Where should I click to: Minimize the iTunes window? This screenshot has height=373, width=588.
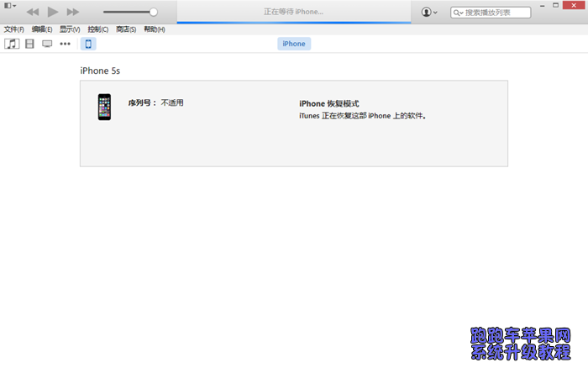click(543, 6)
